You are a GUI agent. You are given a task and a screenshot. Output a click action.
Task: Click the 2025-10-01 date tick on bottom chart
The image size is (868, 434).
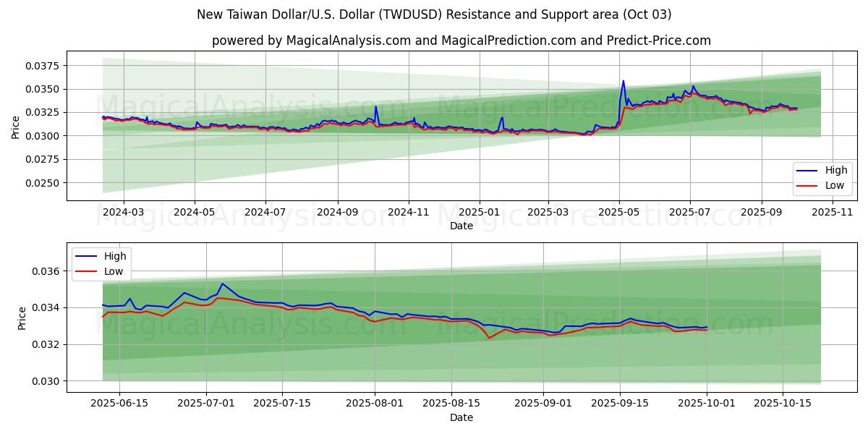(706, 403)
